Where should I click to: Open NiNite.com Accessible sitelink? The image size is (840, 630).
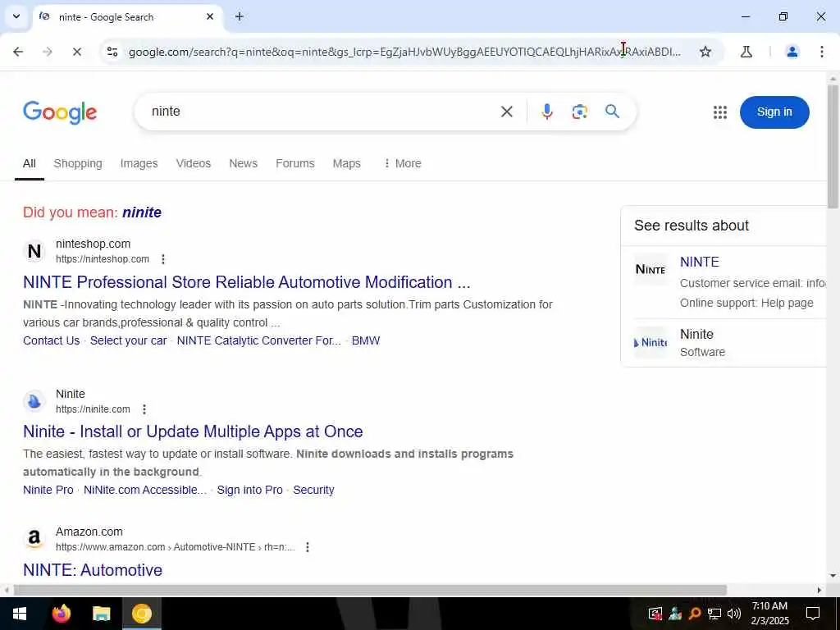click(x=145, y=491)
